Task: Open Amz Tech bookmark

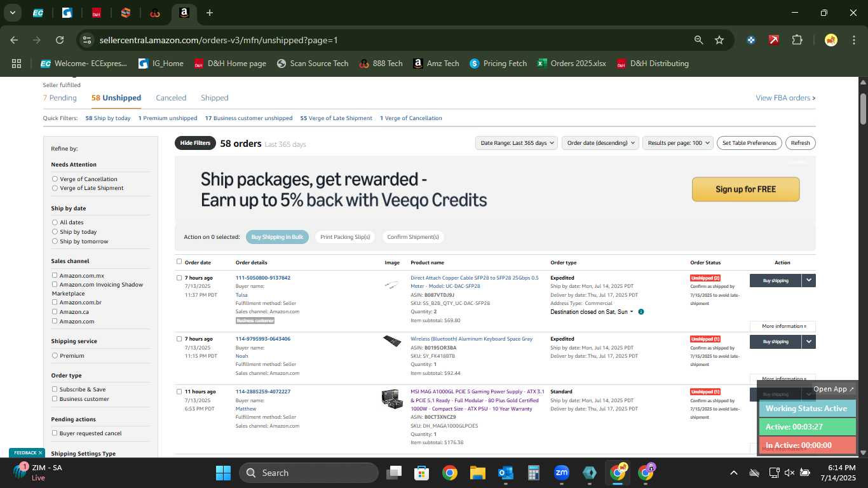Action: click(x=436, y=64)
